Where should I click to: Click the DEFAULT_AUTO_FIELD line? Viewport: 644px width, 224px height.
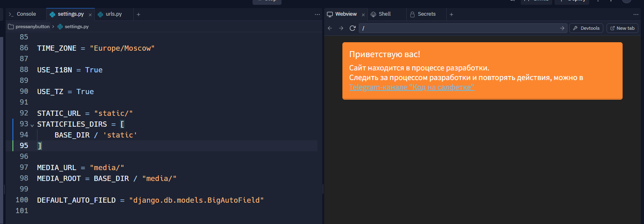150,200
